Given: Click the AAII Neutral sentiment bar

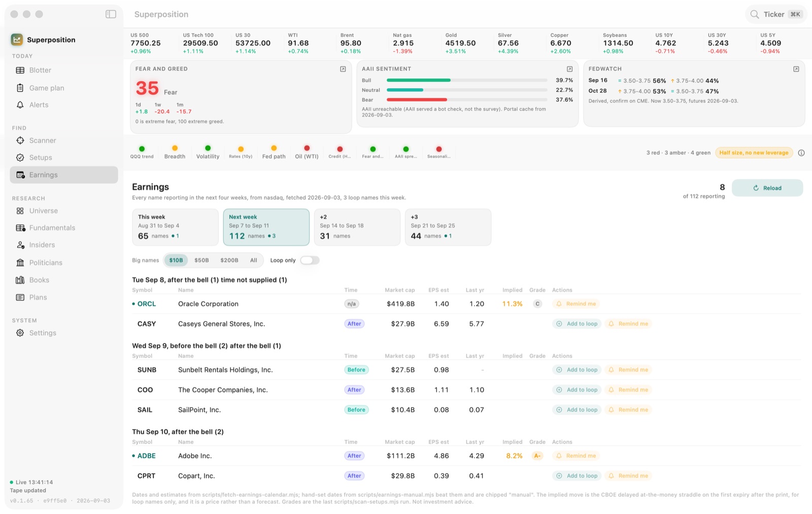Looking at the screenshot, I should [467, 90].
